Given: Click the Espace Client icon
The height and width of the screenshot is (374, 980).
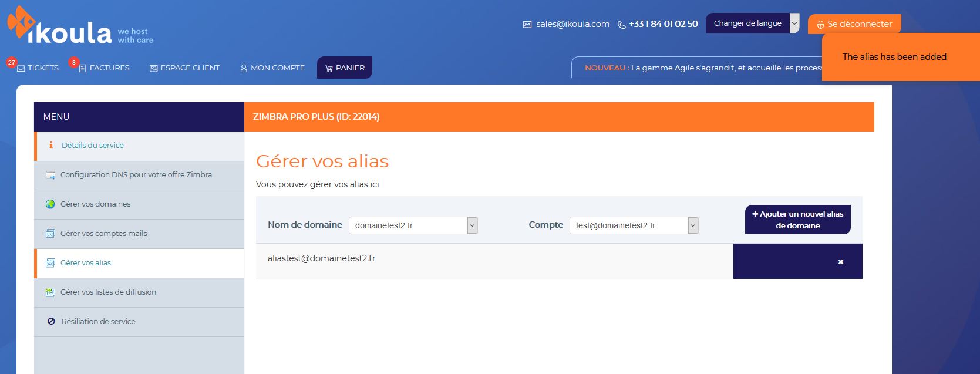Looking at the screenshot, I should coord(154,68).
